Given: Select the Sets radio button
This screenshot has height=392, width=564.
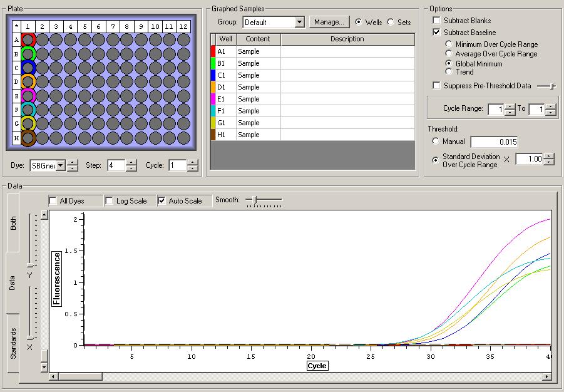Looking at the screenshot, I should pyautogui.click(x=391, y=22).
